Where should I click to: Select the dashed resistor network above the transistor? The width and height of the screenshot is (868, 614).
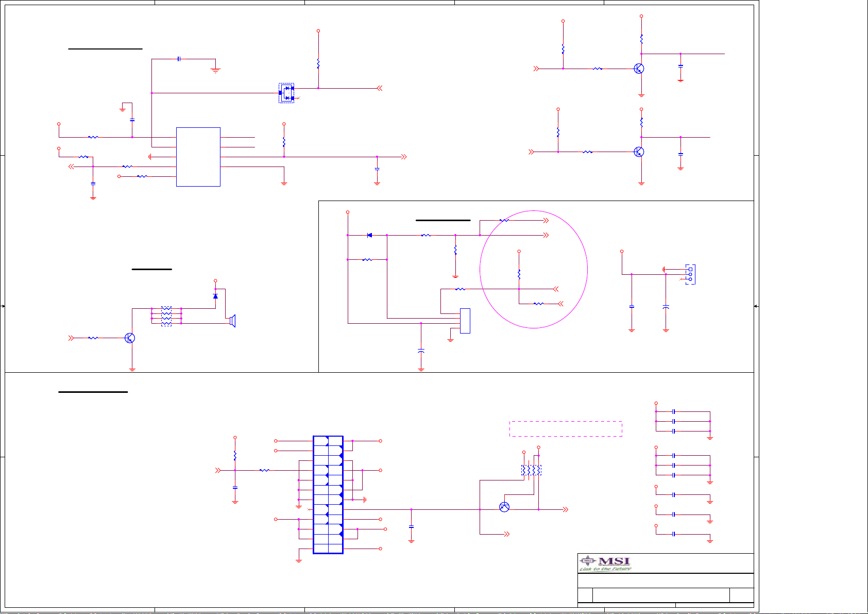531,470
